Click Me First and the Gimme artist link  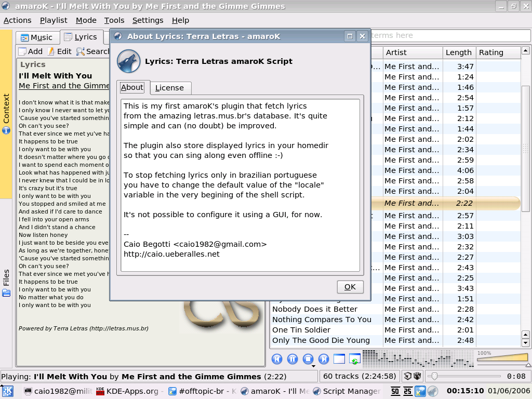64,86
